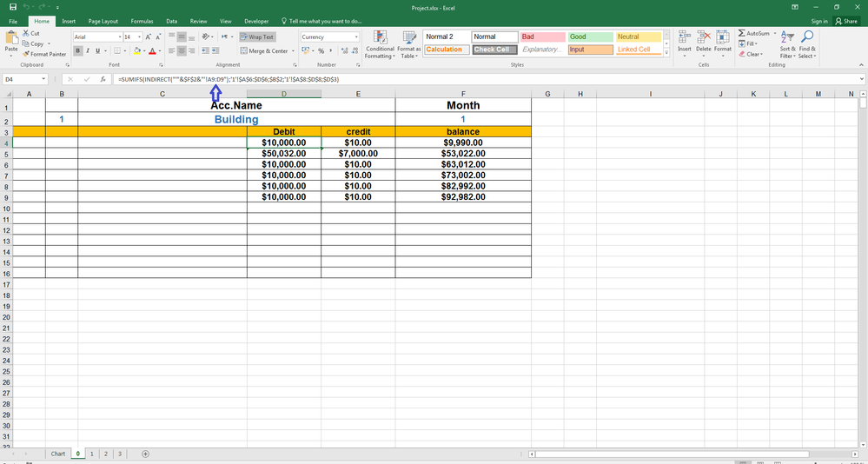Click the Sign in link
This screenshot has width=868, height=464.
pyautogui.click(x=819, y=21)
